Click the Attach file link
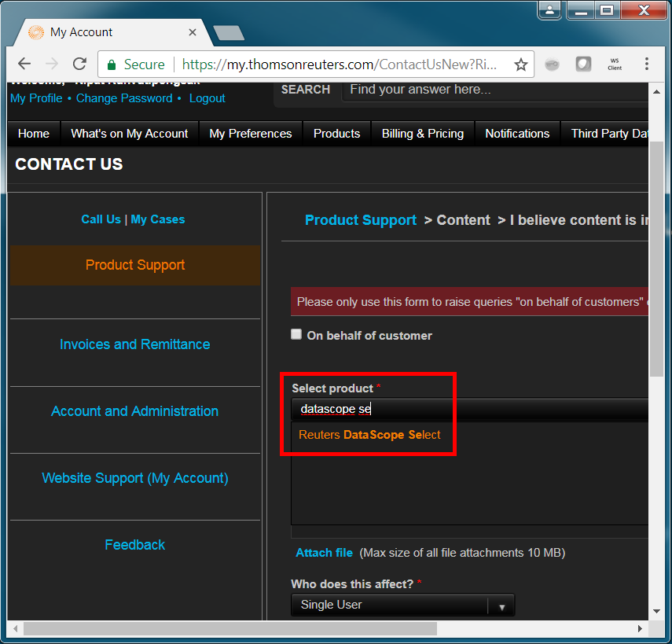 click(324, 553)
